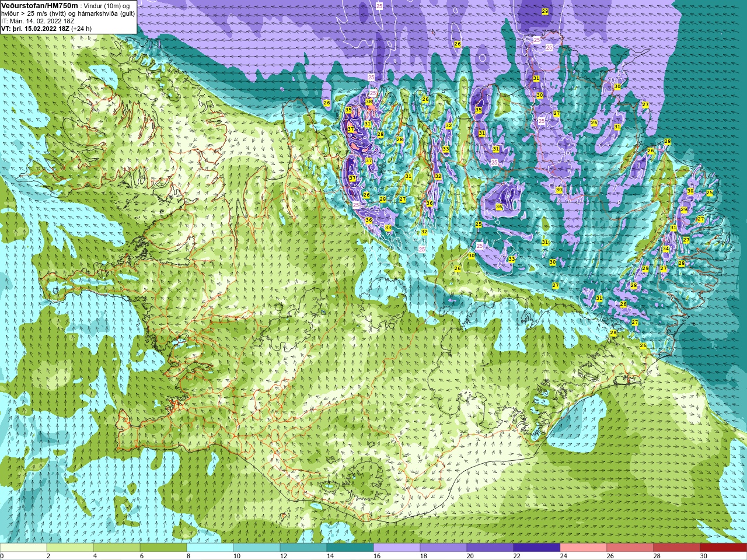This screenshot has width=747, height=560.
Task: Pick the 4–6 green legend swatch
Action: click(x=117, y=548)
